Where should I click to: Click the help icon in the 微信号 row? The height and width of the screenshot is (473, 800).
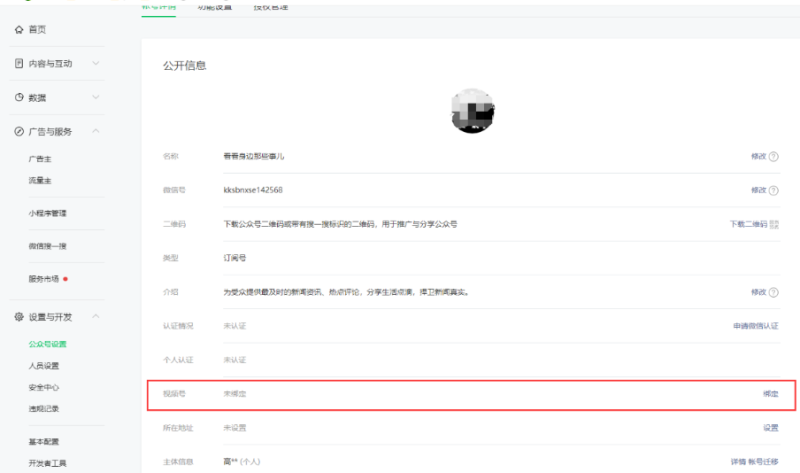[773, 190]
